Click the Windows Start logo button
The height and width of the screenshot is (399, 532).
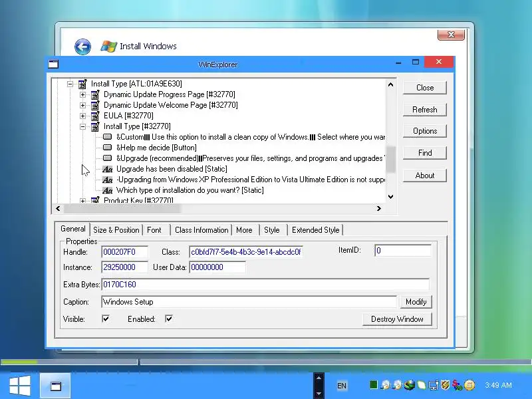[20, 386]
